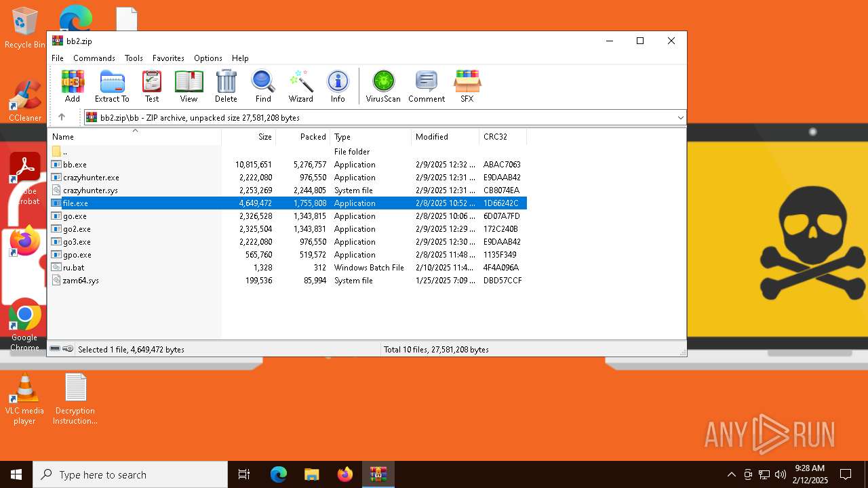Screen dimensions: 868x488
Task: Select bb.exe in the file list
Action: (x=288, y=165)
